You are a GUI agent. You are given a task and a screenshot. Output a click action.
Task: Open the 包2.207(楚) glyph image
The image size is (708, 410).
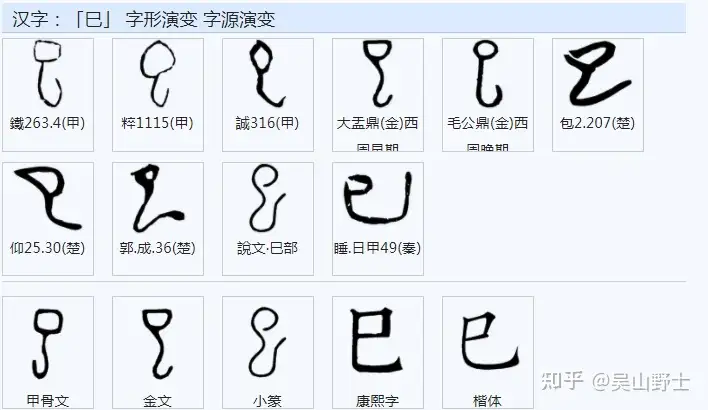597,73
